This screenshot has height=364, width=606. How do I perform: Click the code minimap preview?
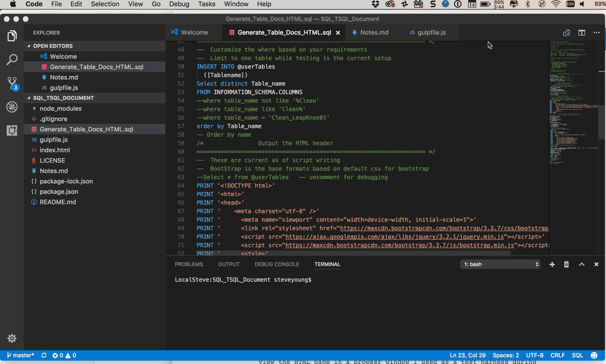[573, 102]
